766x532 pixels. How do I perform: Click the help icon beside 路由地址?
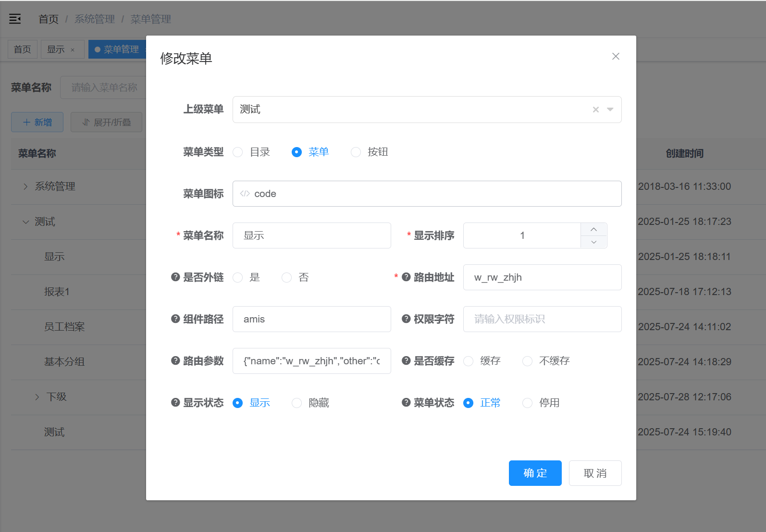[x=406, y=277]
